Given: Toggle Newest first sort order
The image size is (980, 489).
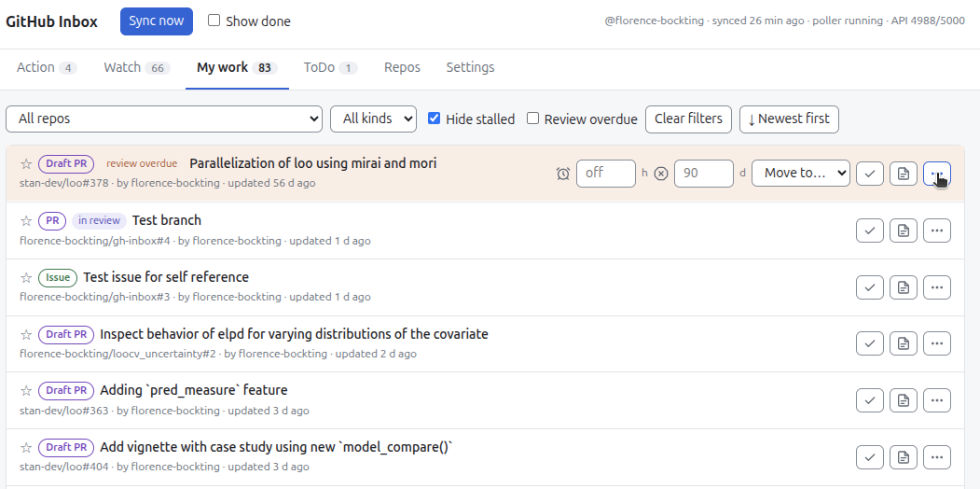Looking at the screenshot, I should click(789, 119).
